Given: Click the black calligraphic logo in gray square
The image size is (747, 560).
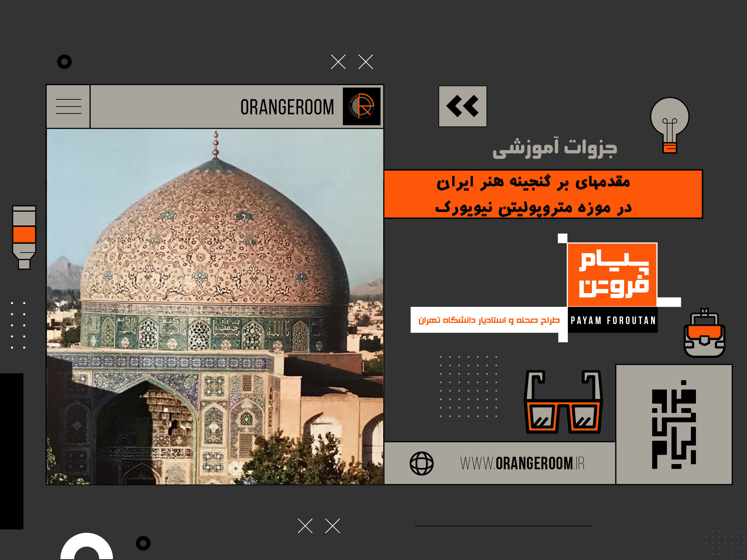Looking at the screenshot, I should pyautogui.click(x=674, y=424).
